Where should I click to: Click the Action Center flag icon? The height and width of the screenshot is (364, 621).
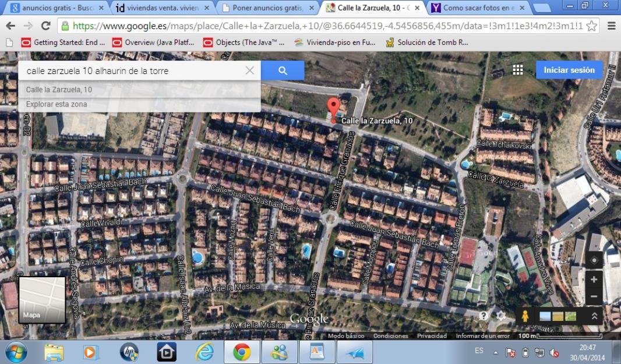click(x=511, y=352)
